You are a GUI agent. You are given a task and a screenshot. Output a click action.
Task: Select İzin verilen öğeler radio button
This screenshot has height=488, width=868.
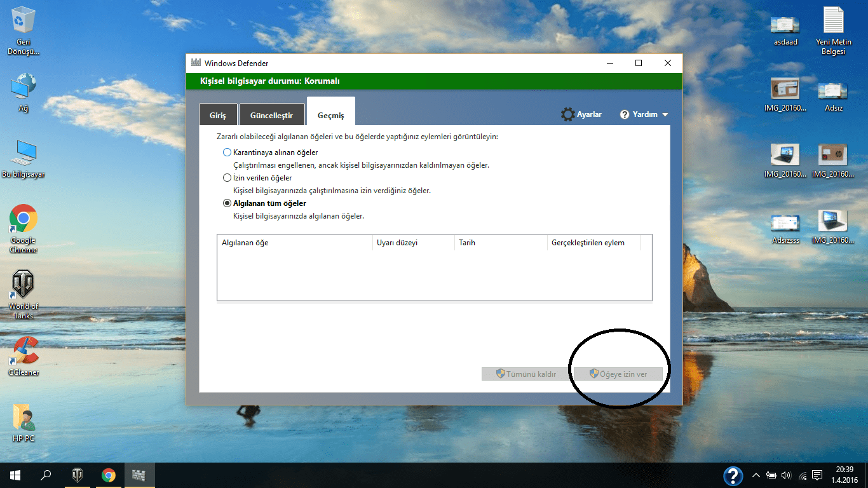(x=227, y=178)
